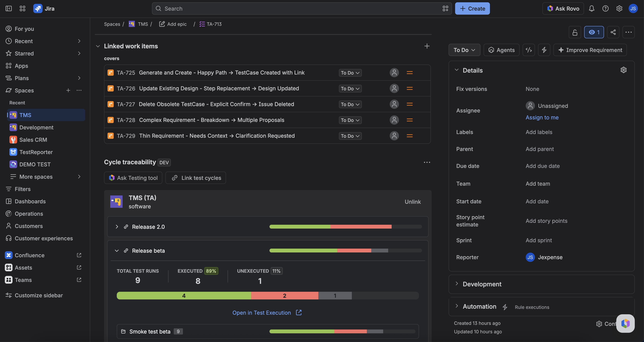Open the more actions ellipsis near share
The image size is (644, 342).
point(628,32)
